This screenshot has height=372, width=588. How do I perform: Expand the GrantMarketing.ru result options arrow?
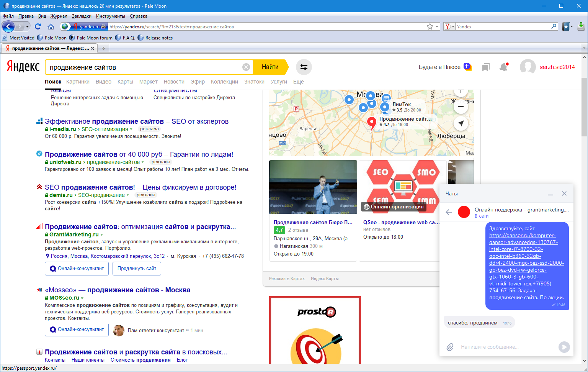click(x=102, y=234)
